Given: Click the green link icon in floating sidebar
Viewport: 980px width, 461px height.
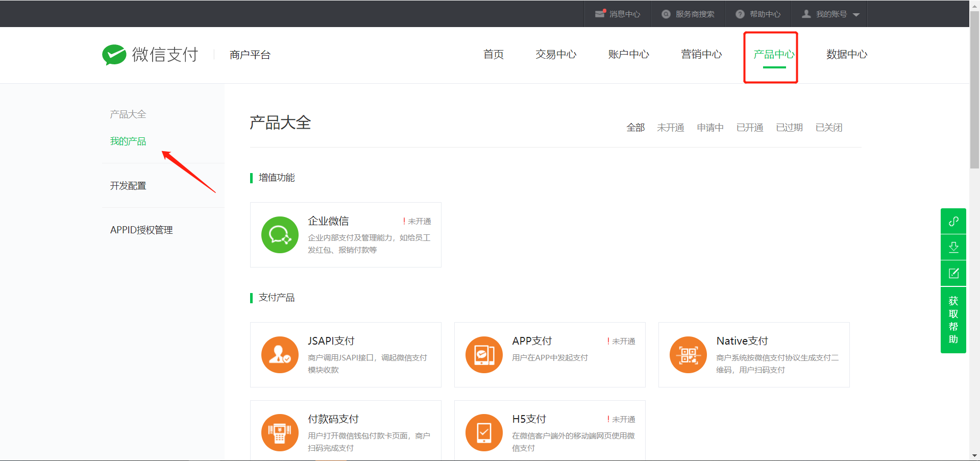Looking at the screenshot, I should pos(953,221).
